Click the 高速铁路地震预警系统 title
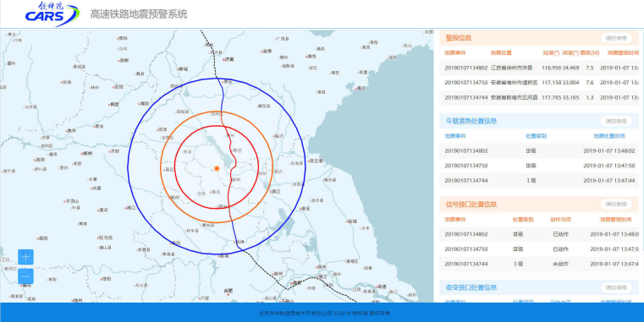Image resolution: width=644 pixels, height=322 pixels. (x=139, y=14)
